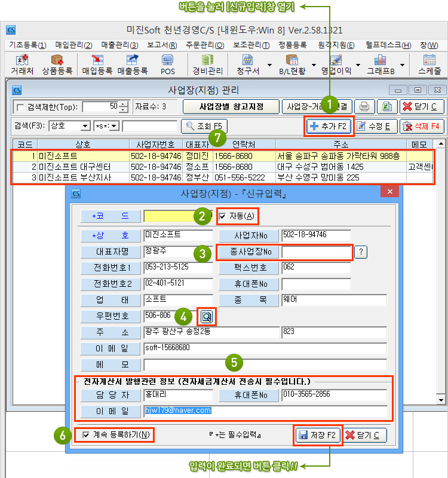Open the 주문관리(O) menu
Screen dimensions: 448x478
(205, 45)
